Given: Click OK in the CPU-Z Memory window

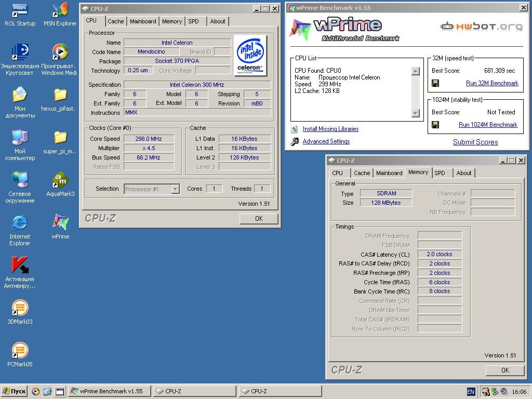Looking at the screenshot, I should click(x=505, y=370).
